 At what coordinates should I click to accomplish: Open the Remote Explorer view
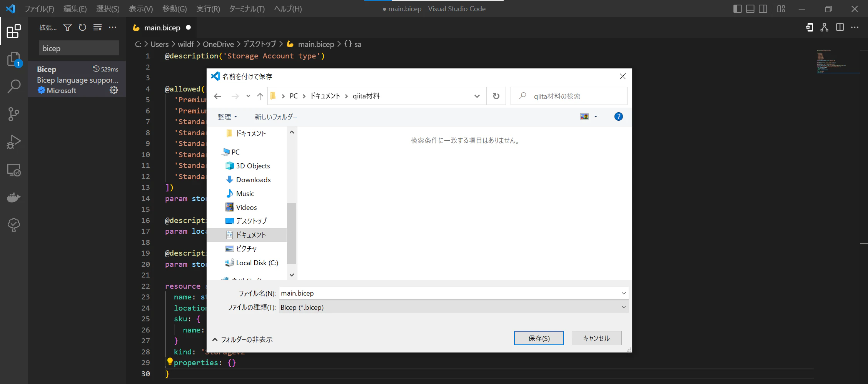click(14, 170)
